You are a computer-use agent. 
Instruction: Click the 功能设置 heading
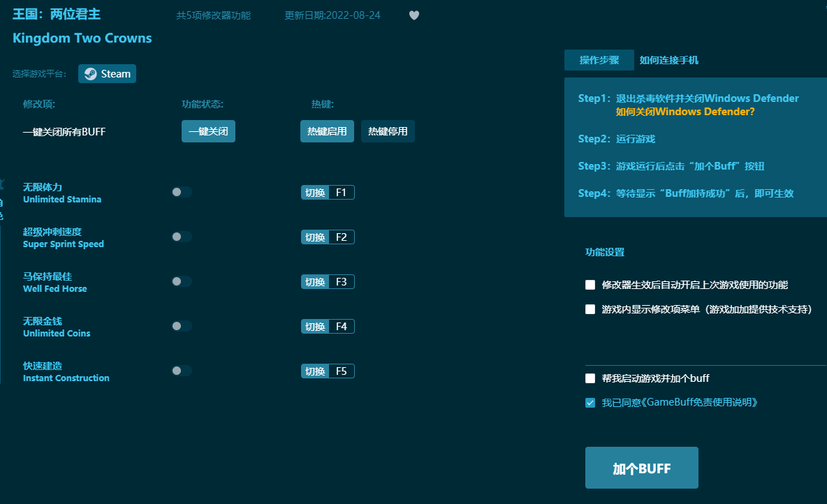tap(605, 252)
